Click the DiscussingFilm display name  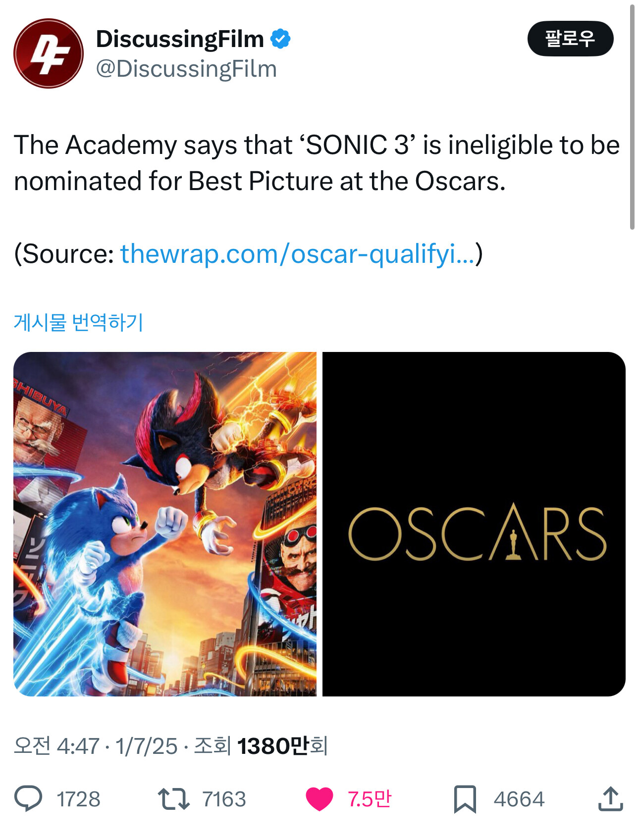pos(180,39)
